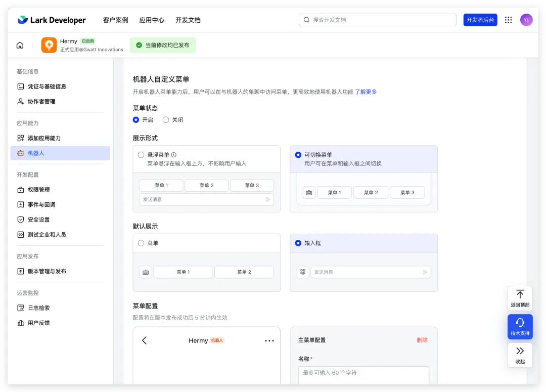
Task: Click the 机器人 tag beside Hermy title
Action: point(217,340)
